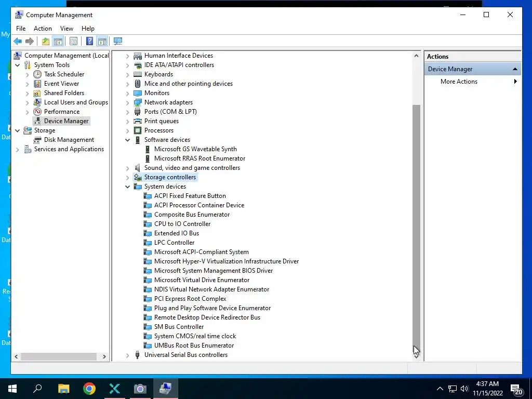Open the Help question mark toolbar icon

[89, 42]
